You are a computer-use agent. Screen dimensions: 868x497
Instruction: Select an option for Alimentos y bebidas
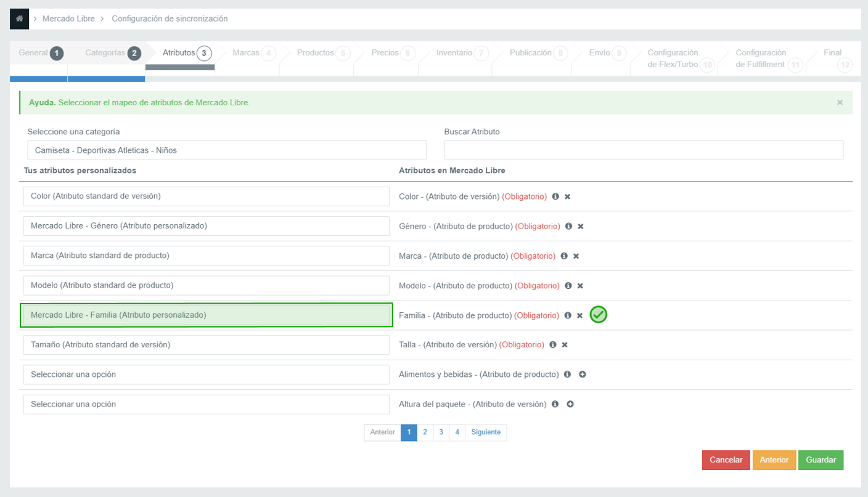(207, 374)
